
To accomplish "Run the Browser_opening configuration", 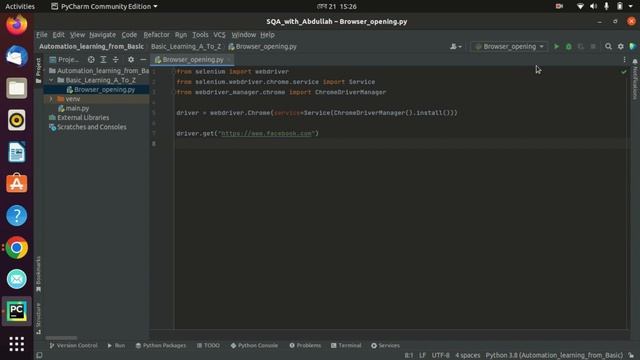I will tap(556, 47).
